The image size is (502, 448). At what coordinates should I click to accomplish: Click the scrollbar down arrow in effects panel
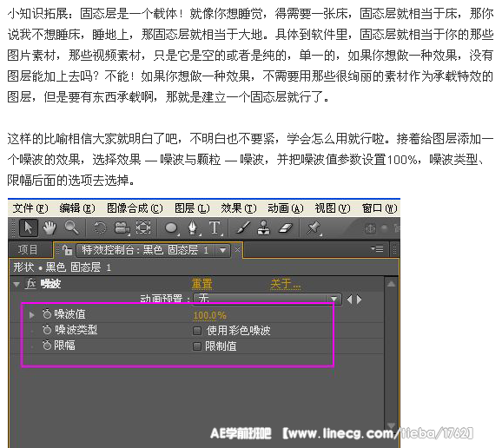click(x=391, y=425)
